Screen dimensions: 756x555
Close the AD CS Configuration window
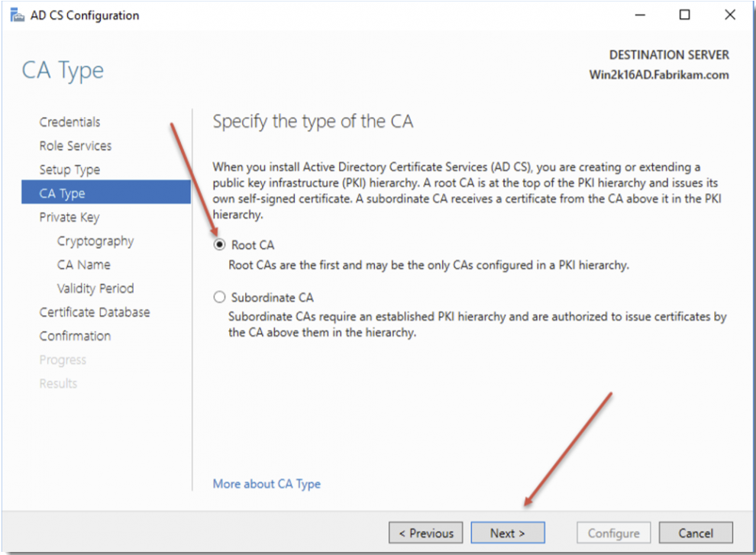(x=730, y=15)
